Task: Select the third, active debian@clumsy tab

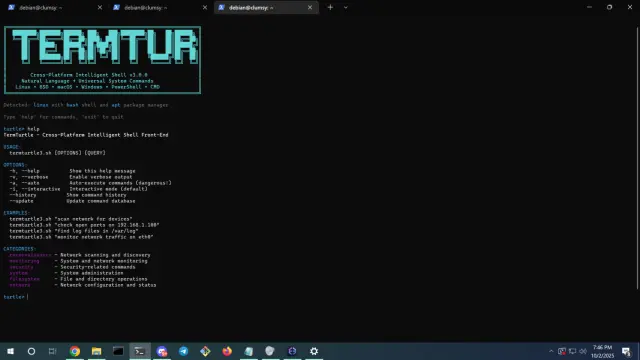Action: (x=266, y=7)
